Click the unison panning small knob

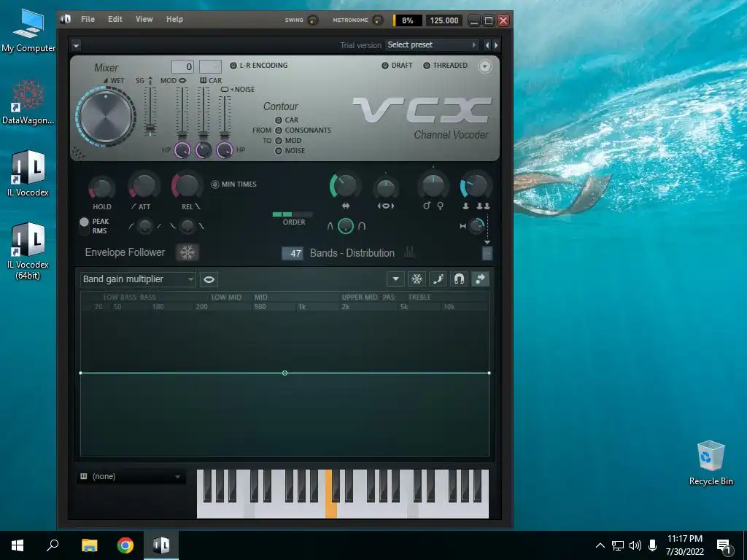[x=476, y=226]
